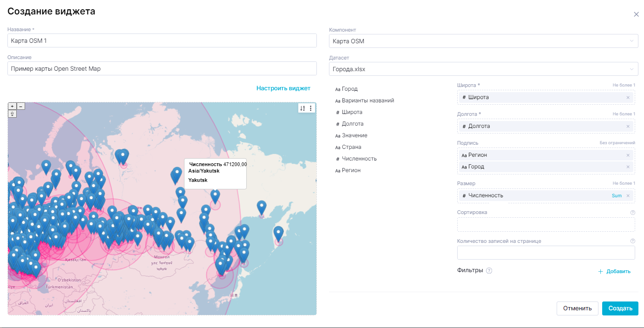Remove Город from the Подпись field
The image size is (644, 328).
pos(628,167)
